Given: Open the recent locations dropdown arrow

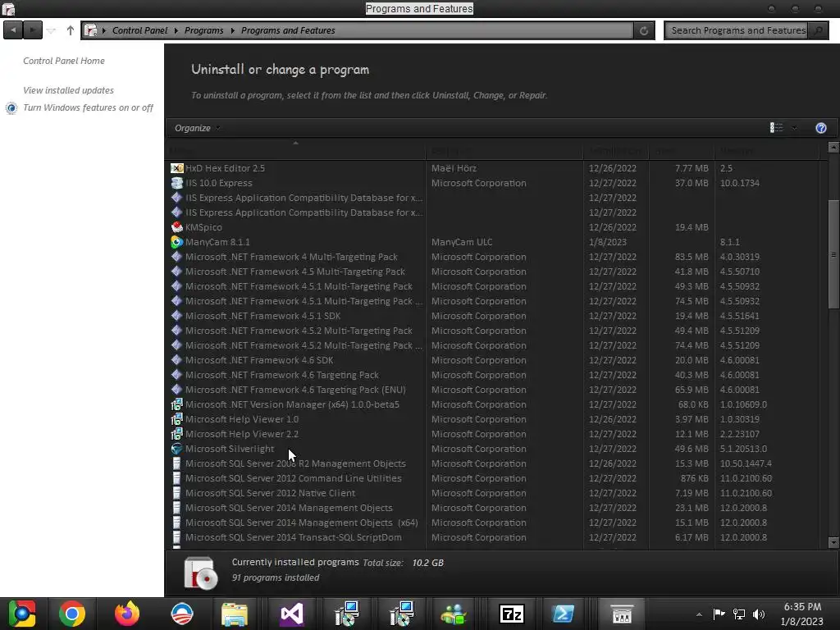Looking at the screenshot, I should pos(51,30).
